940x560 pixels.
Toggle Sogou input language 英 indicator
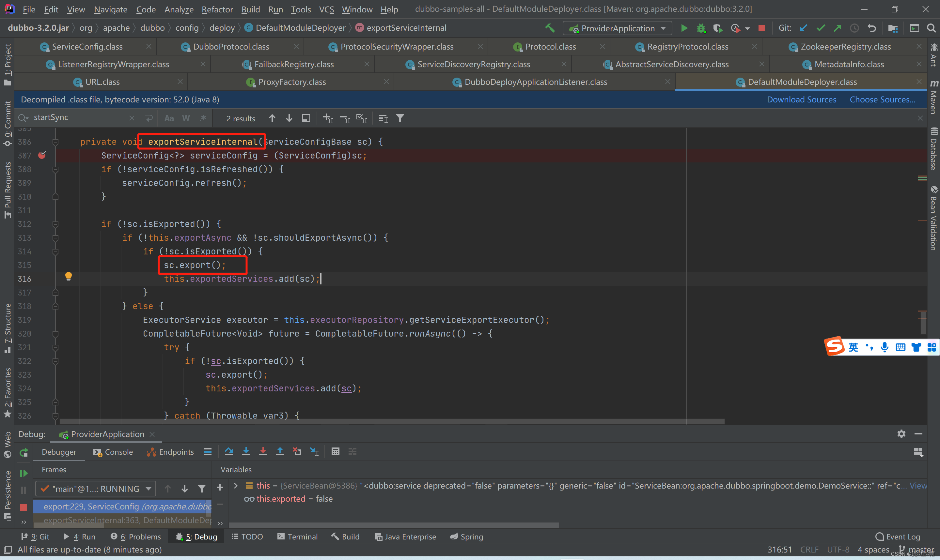coord(853,347)
